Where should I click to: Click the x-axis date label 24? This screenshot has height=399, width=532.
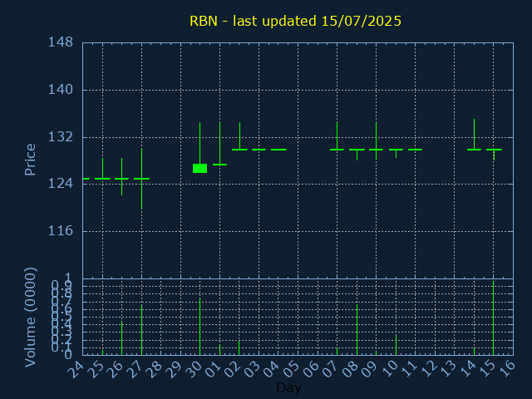[76, 369]
